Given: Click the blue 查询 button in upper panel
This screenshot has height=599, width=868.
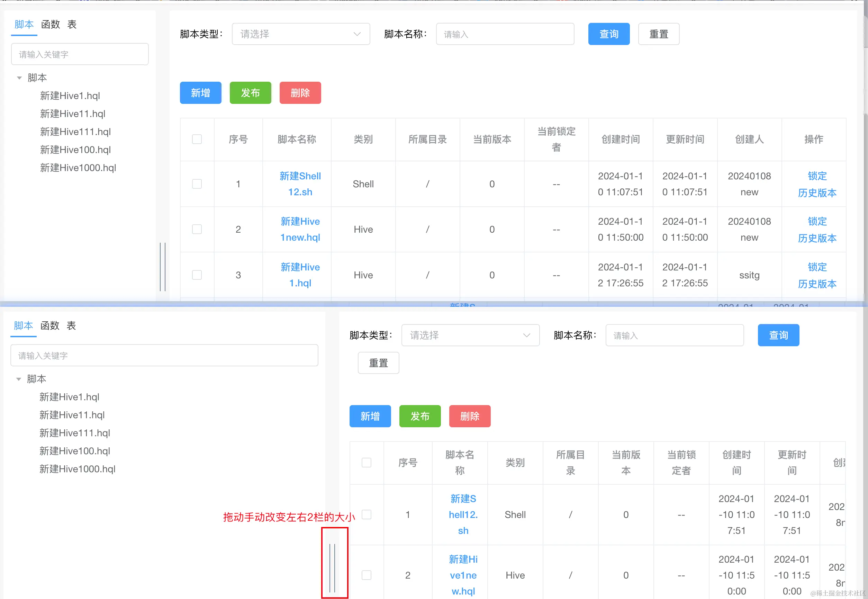Looking at the screenshot, I should point(608,34).
